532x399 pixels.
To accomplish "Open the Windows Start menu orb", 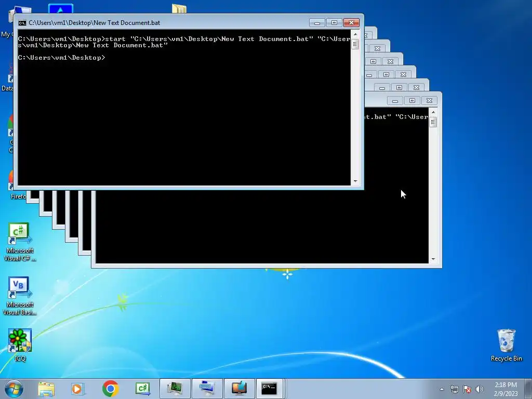I will [13, 389].
